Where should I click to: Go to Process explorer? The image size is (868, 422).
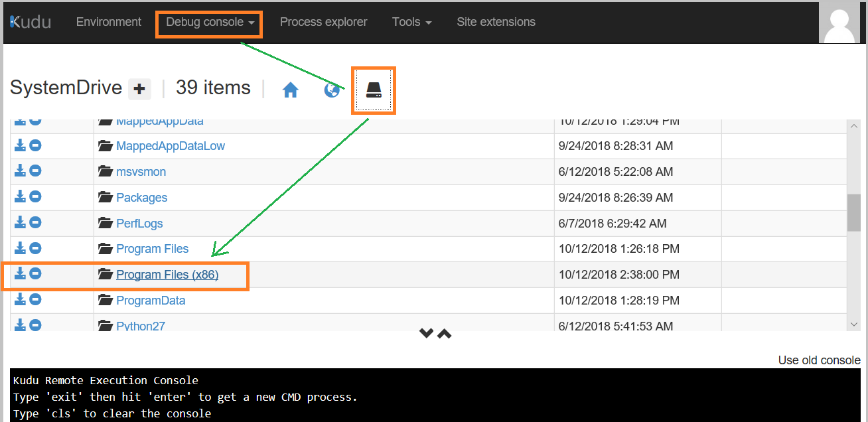tap(323, 23)
